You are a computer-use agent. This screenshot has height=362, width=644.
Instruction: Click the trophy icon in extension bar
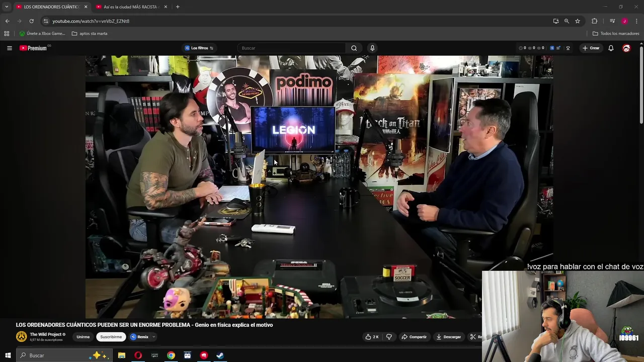coord(568,48)
